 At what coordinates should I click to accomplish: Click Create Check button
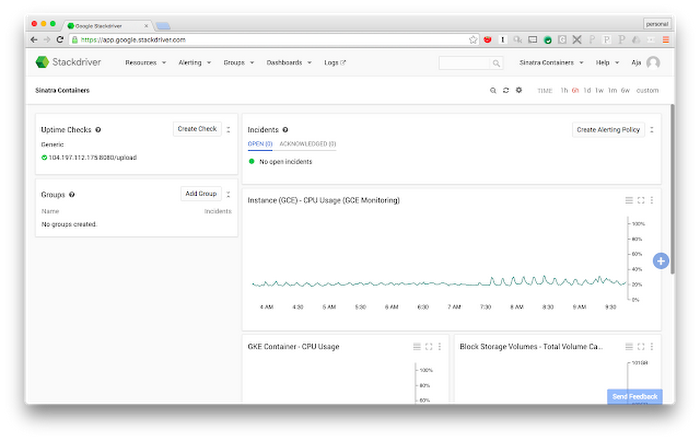(197, 129)
